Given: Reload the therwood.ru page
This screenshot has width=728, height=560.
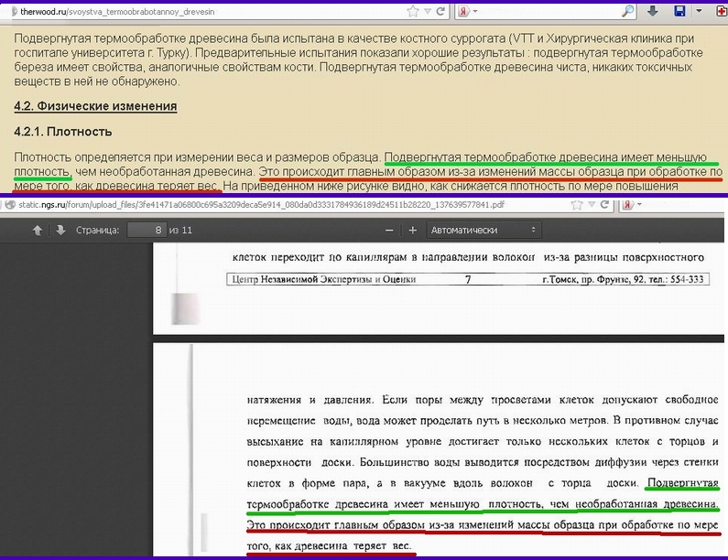Looking at the screenshot, I should pos(441,12).
